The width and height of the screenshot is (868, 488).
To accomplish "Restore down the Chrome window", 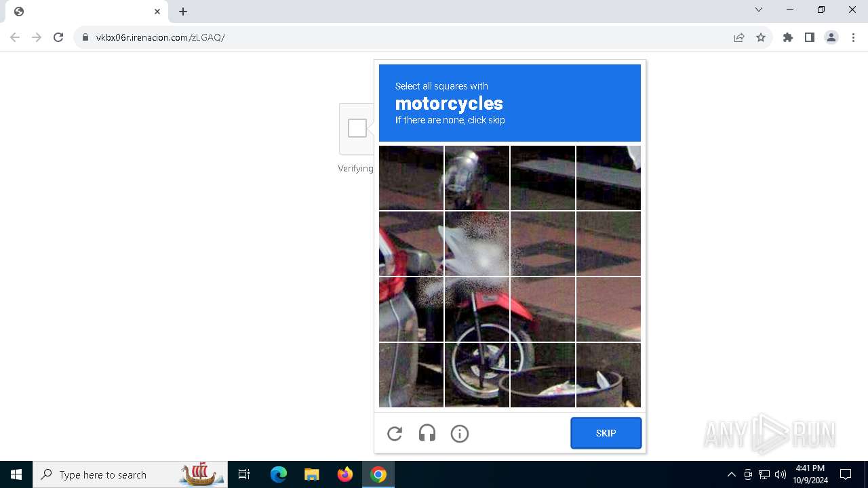I will 821,10.
